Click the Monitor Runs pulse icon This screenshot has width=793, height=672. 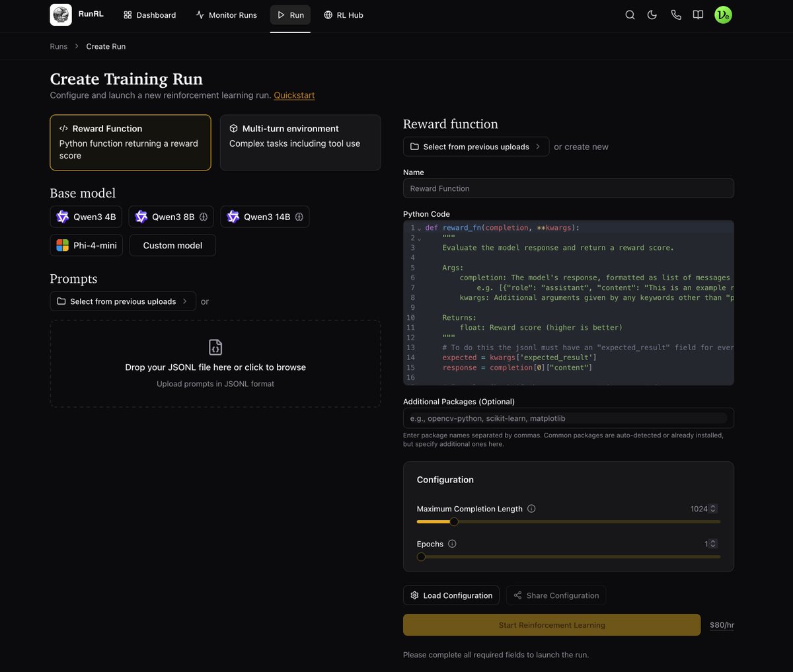(x=200, y=15)
